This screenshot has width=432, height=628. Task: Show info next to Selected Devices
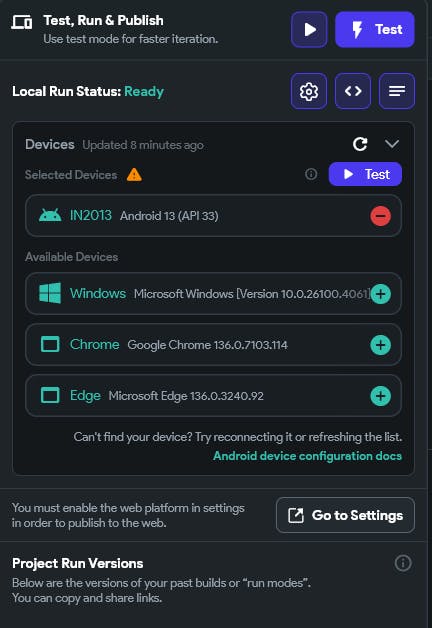[x=311, y=174]
